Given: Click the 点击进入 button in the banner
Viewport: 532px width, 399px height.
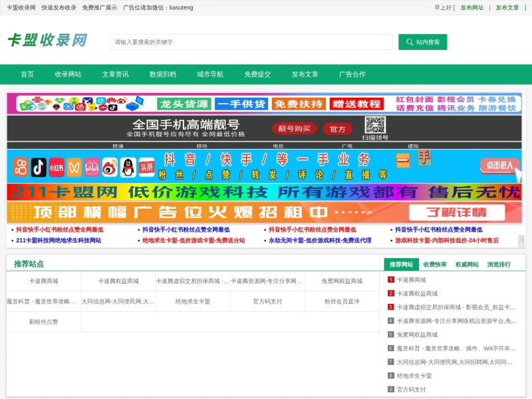Looking at the screenshot, I should [x=499, y=166].
